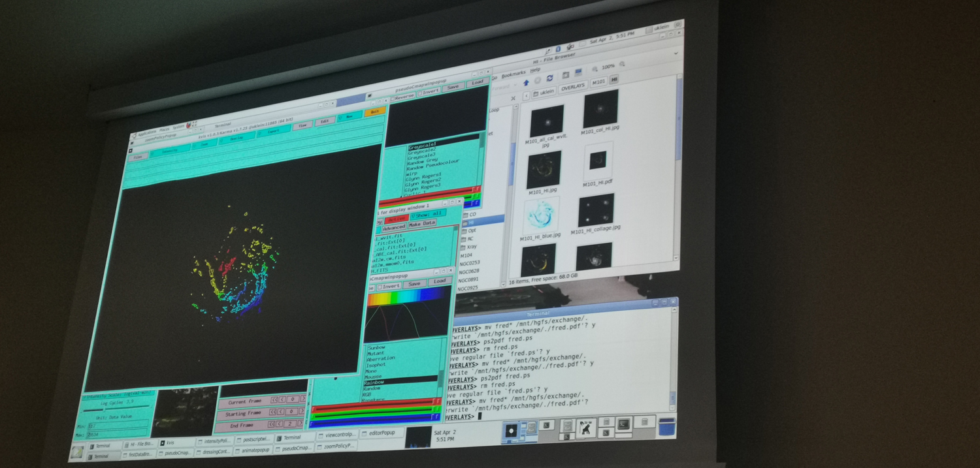Select the NGC0253 folder in sidebar tree
The height and width of the screenshot is (468, 980).
pyautogui.click(x=469, y=263)
